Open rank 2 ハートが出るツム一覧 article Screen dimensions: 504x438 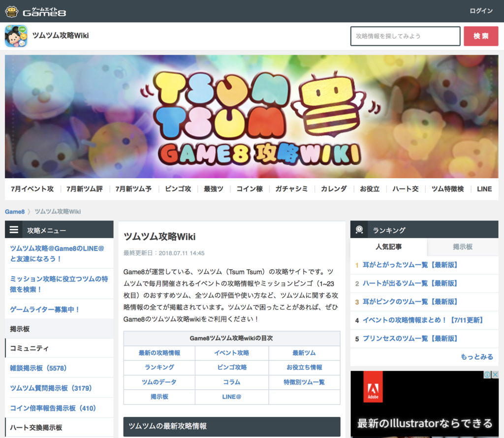point(410,283)
